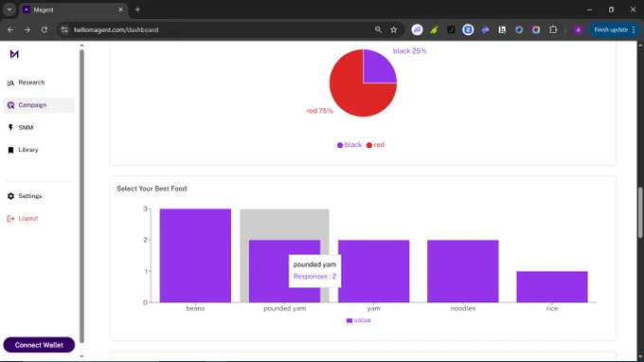Click the first round extension icon in toolbar
Viewport: 644px width, 362px height.
pyautogui.click(x=417, y=30)
